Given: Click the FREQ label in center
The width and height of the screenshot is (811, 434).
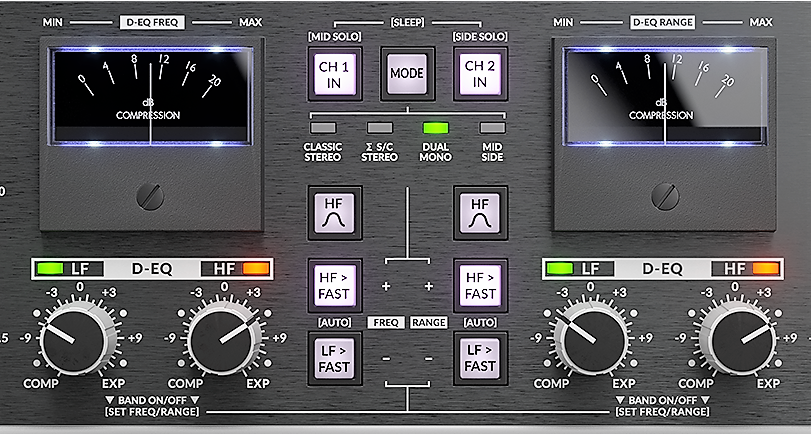Looking at the screenshot, I should tap(386, 322).
